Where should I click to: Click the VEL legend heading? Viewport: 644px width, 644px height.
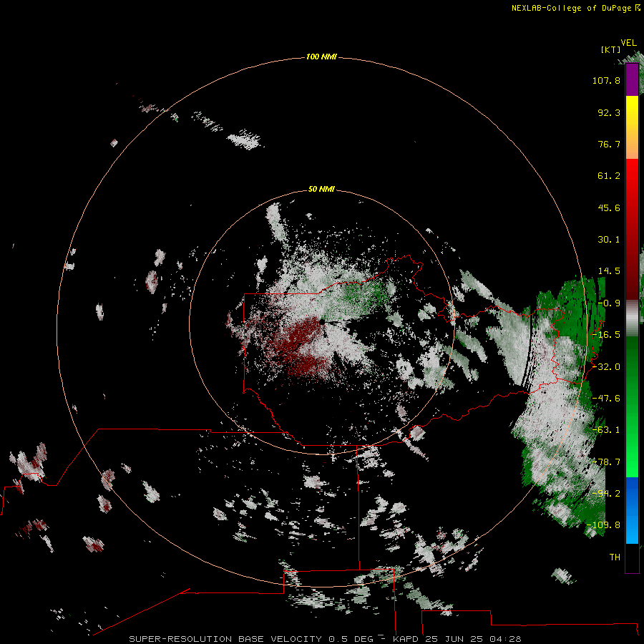pyautogui.click(x=628, y=43)
